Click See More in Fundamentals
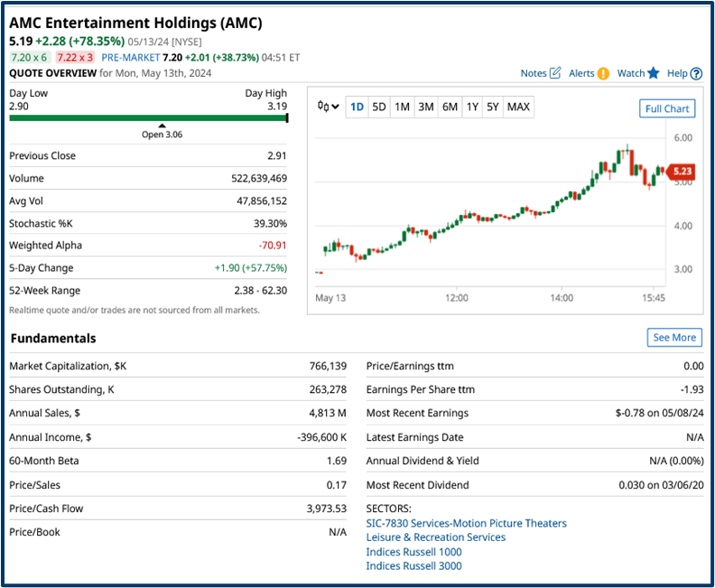Screen dimensions: 715x588 (674, 337)
